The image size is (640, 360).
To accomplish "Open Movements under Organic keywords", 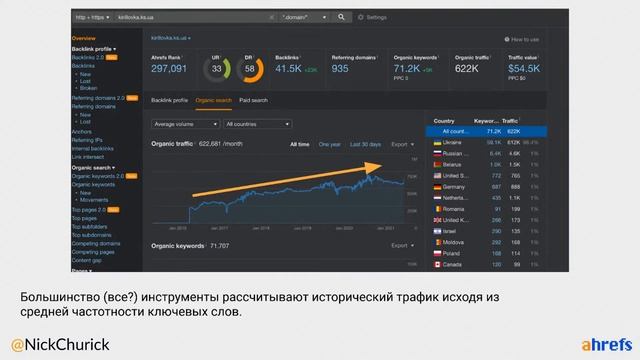I will 94,200.
